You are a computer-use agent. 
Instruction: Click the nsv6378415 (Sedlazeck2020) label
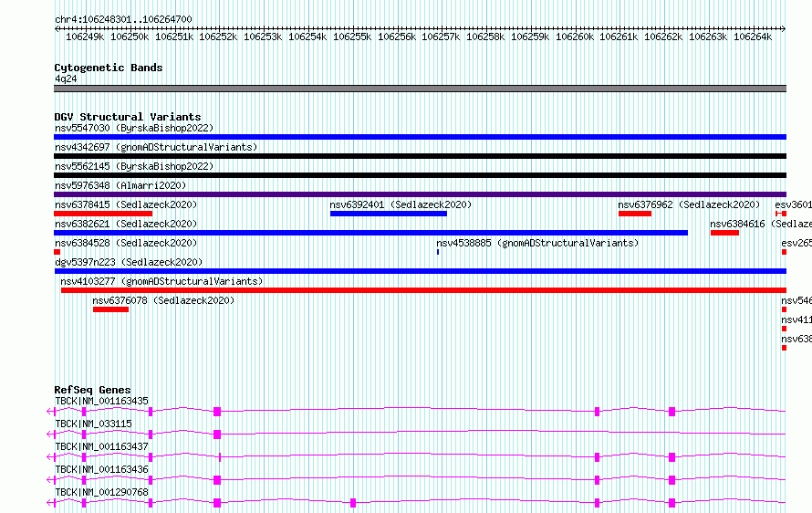(x=126, y=204)
